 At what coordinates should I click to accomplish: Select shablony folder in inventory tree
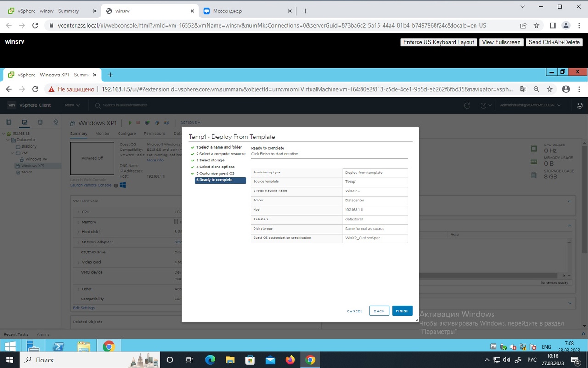click(x=26, y=146)
